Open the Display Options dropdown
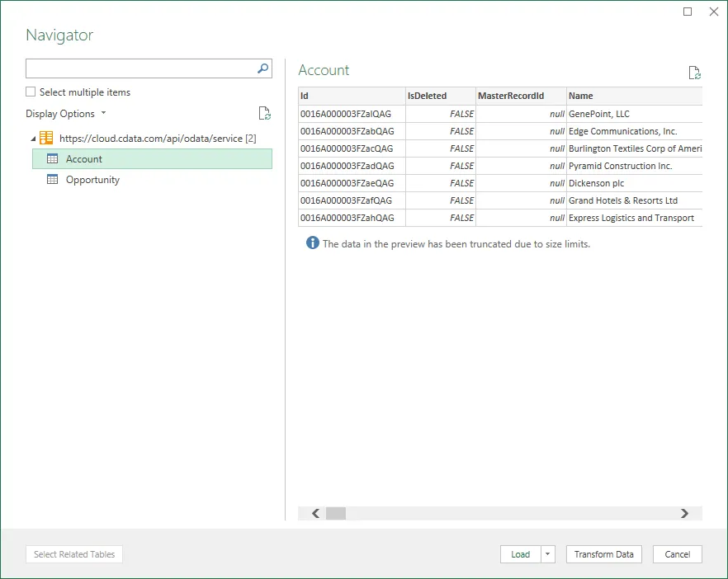The image size is (728, 579). [65, 114]
